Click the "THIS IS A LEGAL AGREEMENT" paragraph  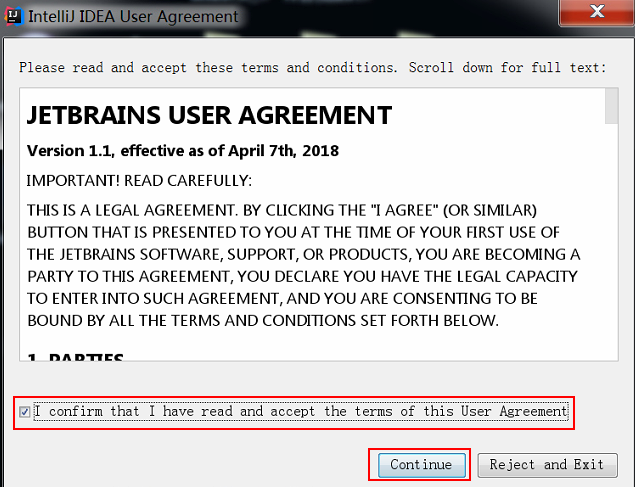303,265
